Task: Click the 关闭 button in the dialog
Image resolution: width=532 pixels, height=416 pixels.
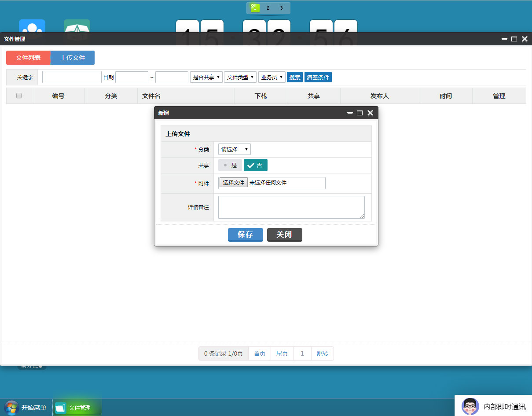Action: (285, 235)
